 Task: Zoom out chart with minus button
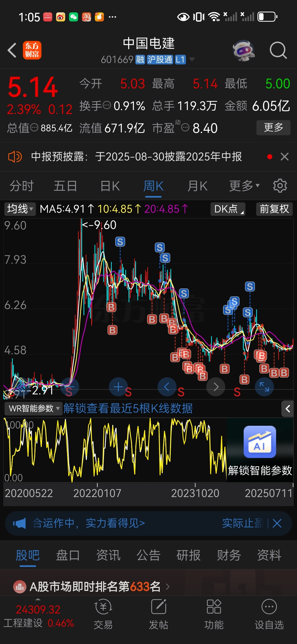(x=70, y=387)
